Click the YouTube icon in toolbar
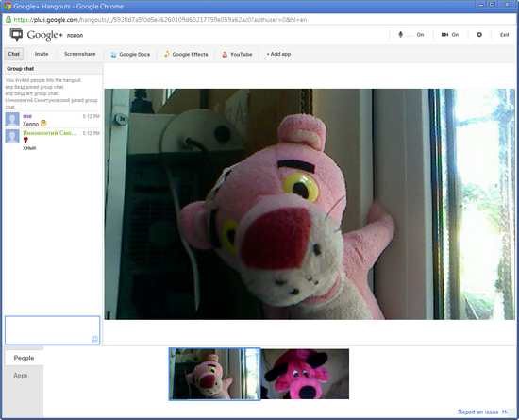The width and height of the screenshot is (519, 420). click(x=225, y=55)
